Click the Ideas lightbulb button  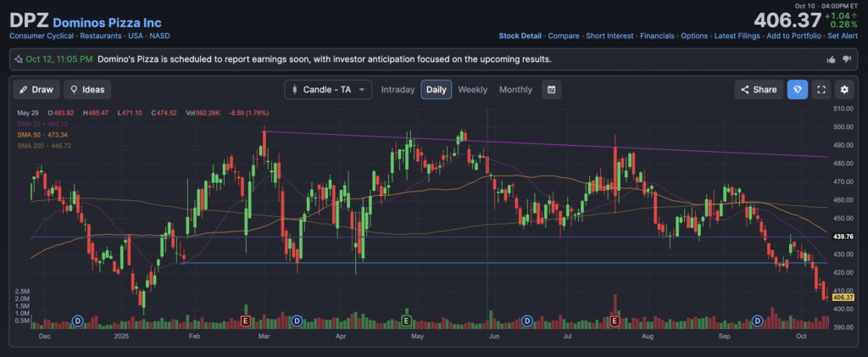point(87,89)
